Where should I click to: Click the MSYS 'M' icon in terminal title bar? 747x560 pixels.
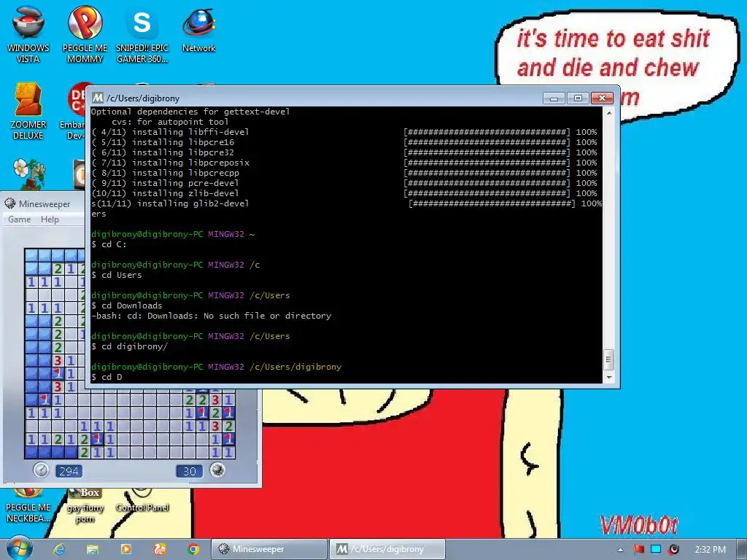click(x=98, y=98)
